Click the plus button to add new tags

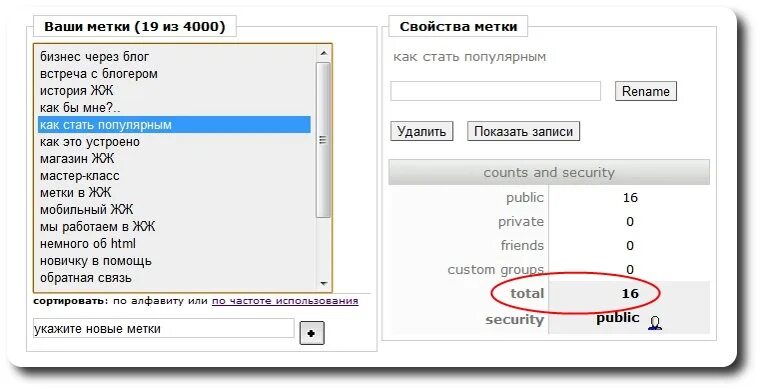[x=312, y=333]
